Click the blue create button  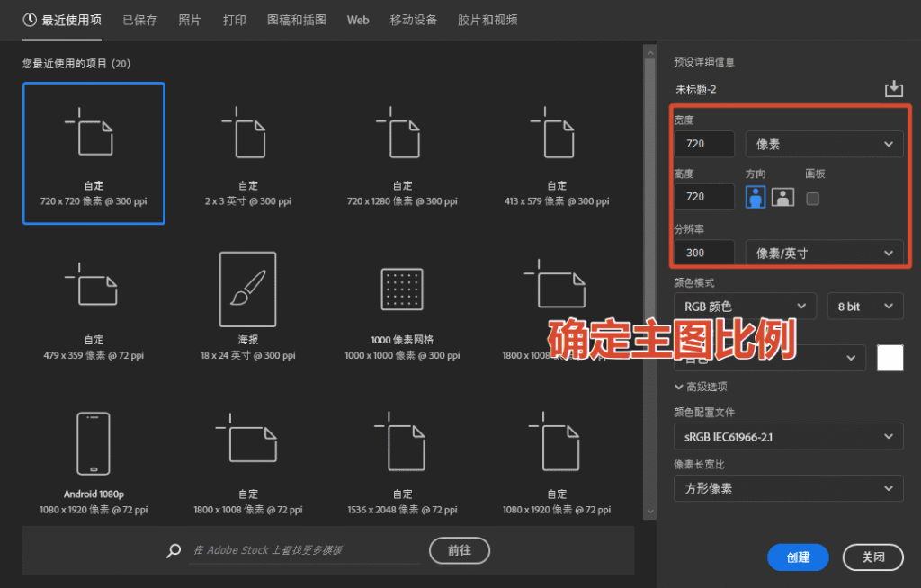click(798, 557)
